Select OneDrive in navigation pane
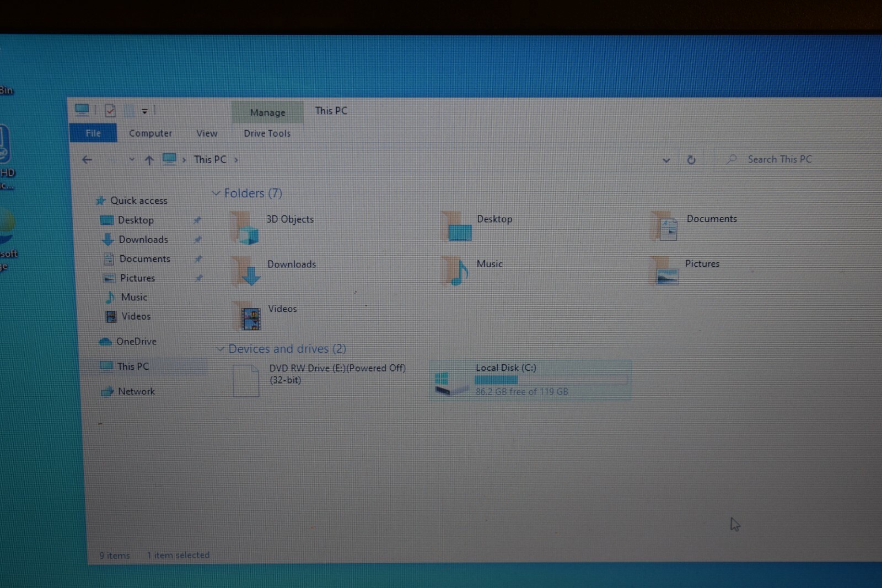Viewport: 882px width, 588px height. tap(136, 341)
